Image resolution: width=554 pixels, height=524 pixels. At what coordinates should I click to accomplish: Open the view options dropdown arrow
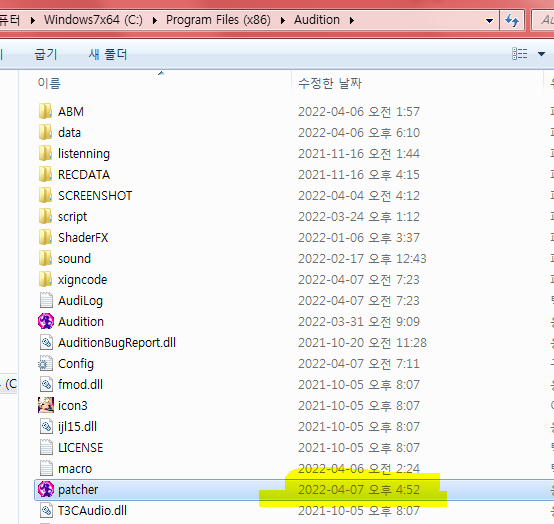[541, 54]
